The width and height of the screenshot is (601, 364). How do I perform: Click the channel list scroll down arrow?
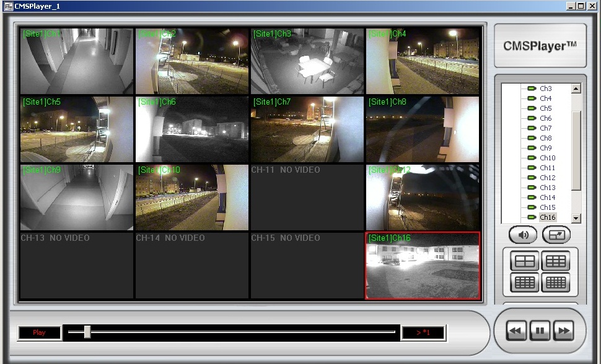pyautogui.click(x=576, y=218)
